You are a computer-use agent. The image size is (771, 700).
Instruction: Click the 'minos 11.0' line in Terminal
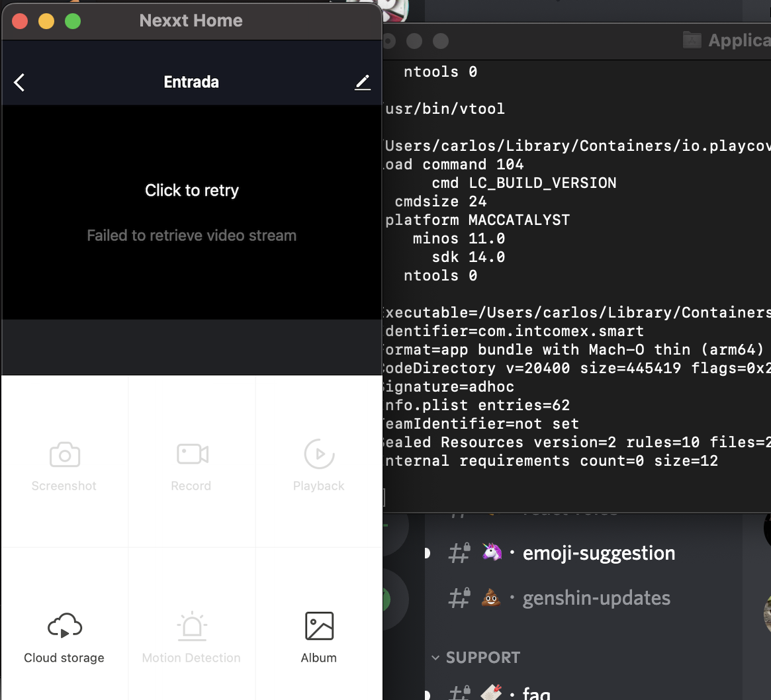click(x=459, y=238)
